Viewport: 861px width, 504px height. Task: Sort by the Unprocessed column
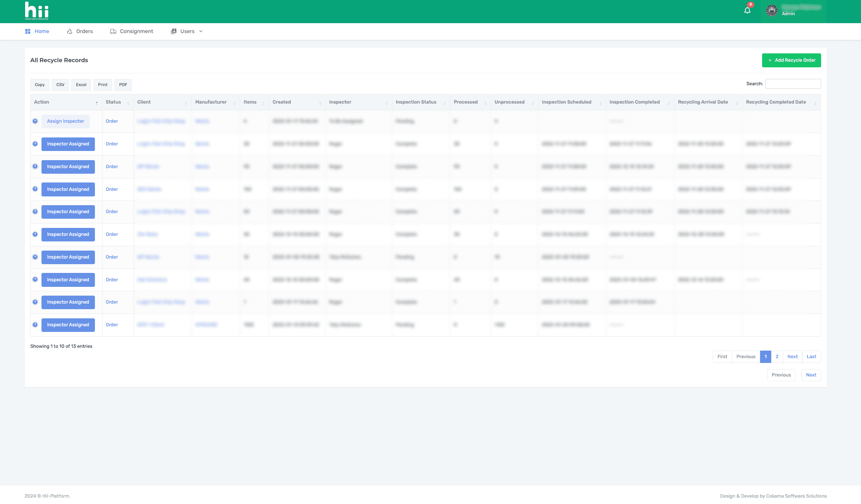pyautogui.click(x=514, y=102)
